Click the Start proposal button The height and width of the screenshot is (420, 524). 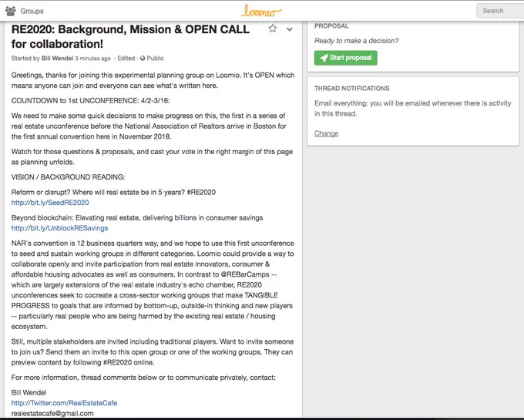(x=345, y=58)
